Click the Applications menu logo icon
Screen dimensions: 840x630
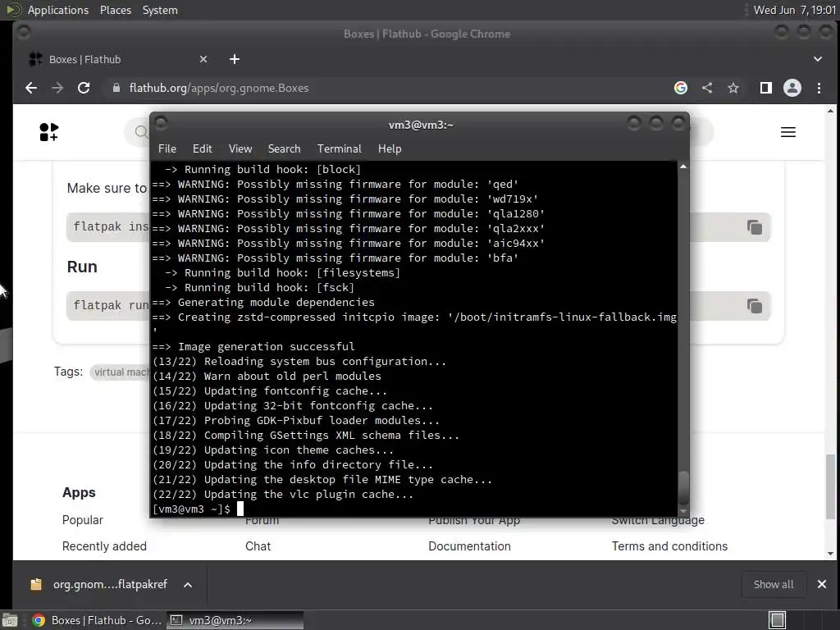pos(13,10)
